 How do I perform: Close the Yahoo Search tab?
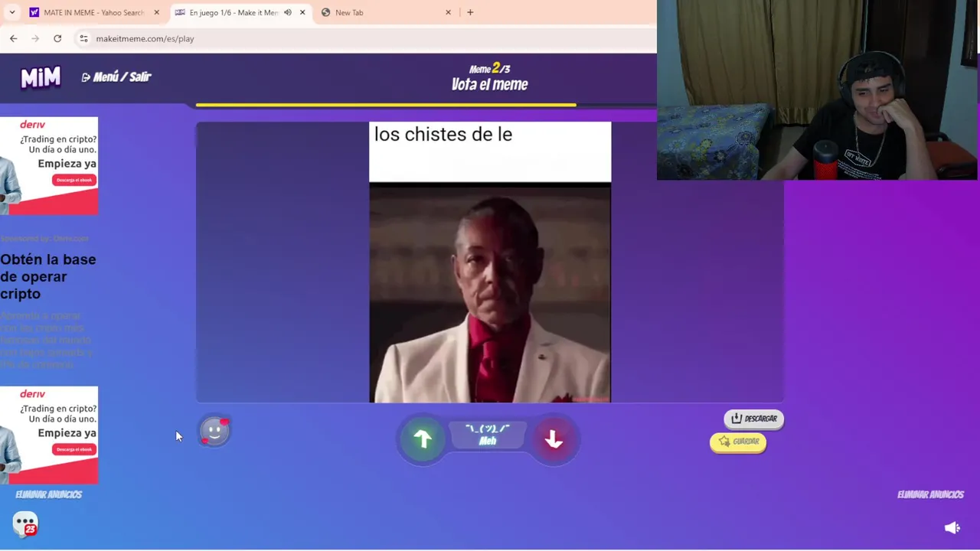156,12
